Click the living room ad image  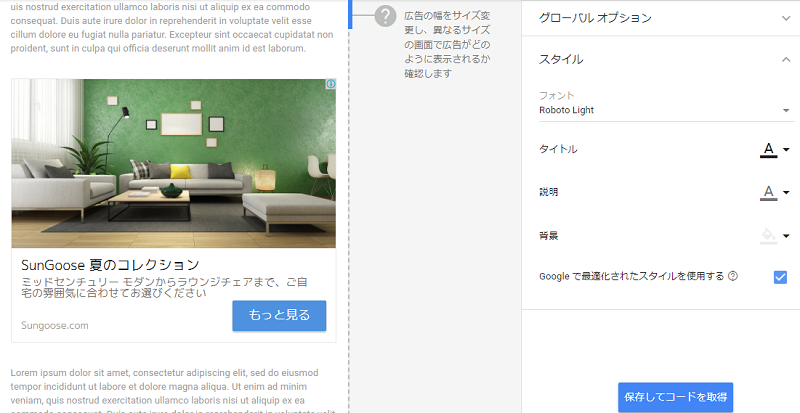(173, 163)
